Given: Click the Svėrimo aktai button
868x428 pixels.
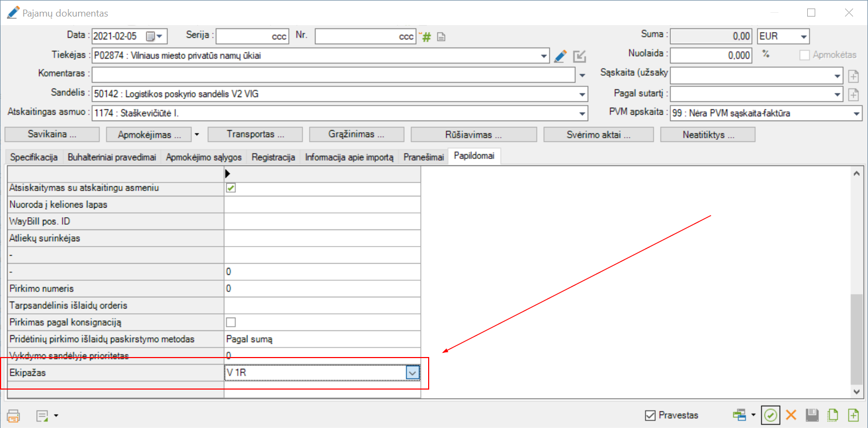Looking at the screenshot, I should (x=599, y=134).
